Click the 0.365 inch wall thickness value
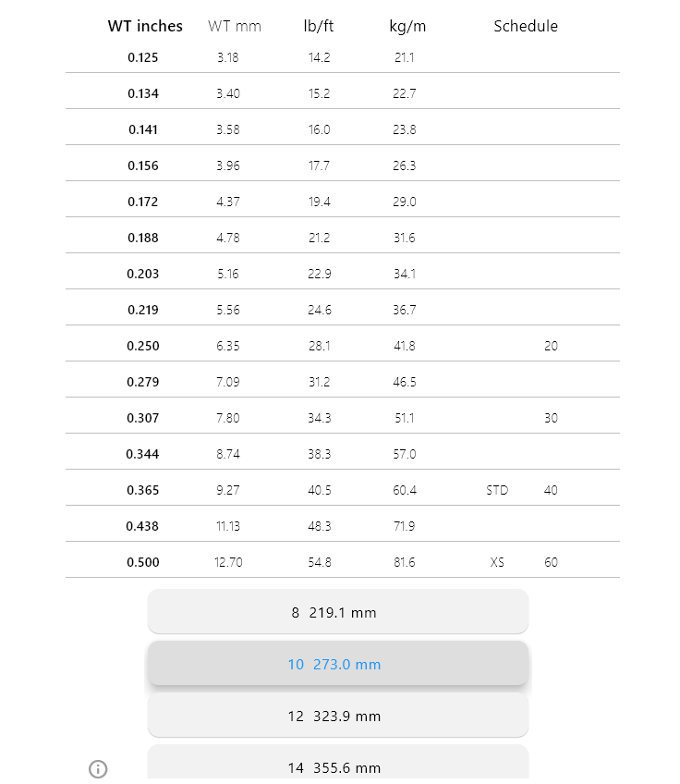Viewport: 680px width, 784px height. pyautogui.click(x=143, y=490)
